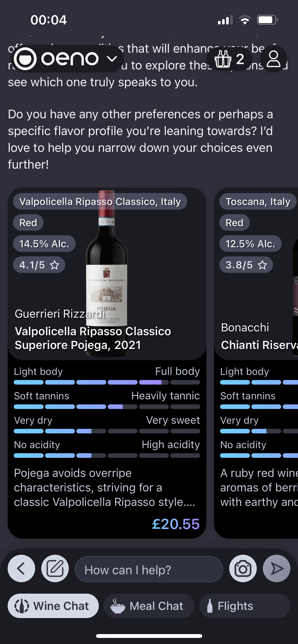Select the 'Valpolicella Ripasso Classico, Italy' region tag
298x644 pixels.
pyautogui.click(x=100, y=201)
